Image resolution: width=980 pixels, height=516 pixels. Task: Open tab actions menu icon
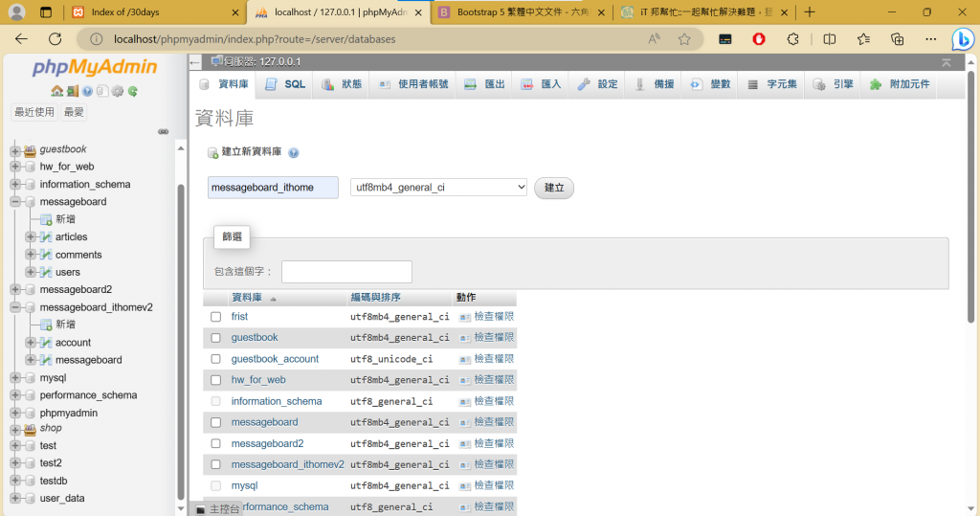[46, 11]
